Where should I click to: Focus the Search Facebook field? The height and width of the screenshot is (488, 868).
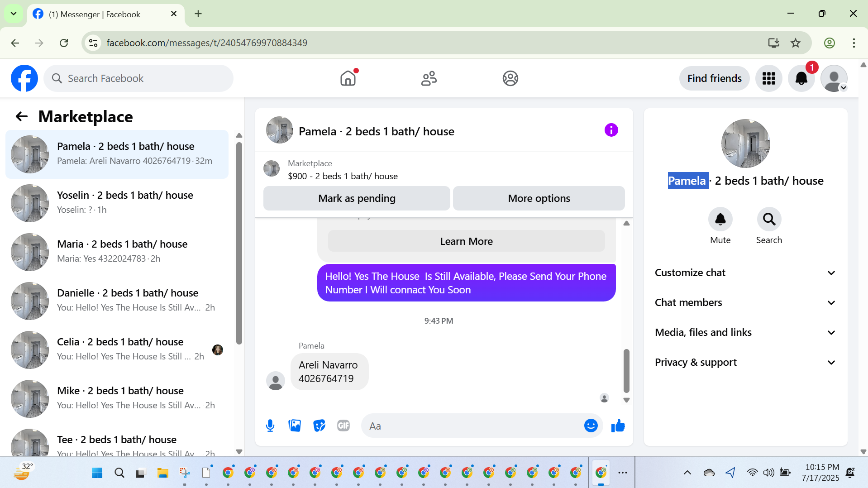(x=138, y=78)
